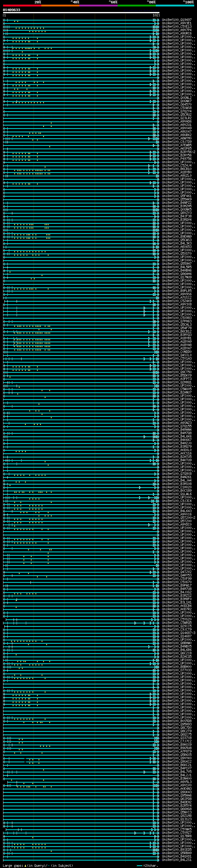Select hit label UniRef100_B4L6K6
This screenshot has height=868, width=197.
pyautogui.click(x=177, y=436)
